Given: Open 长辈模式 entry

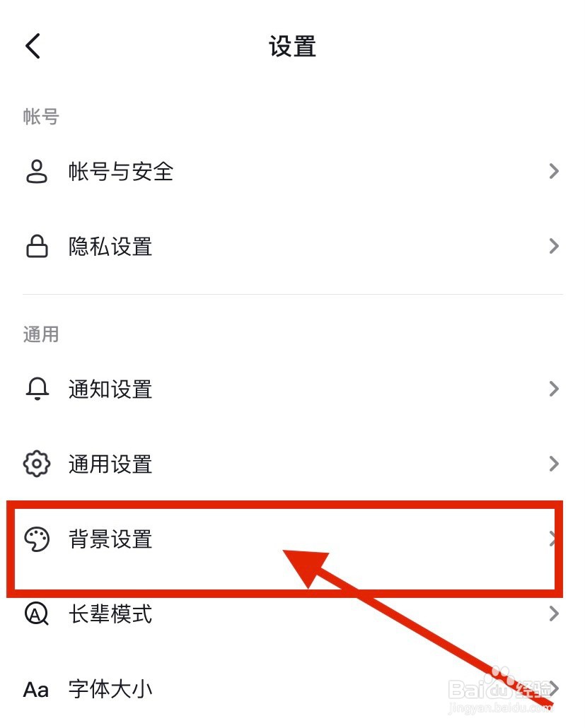Looking at the screenshot, I should click(292, 613).
